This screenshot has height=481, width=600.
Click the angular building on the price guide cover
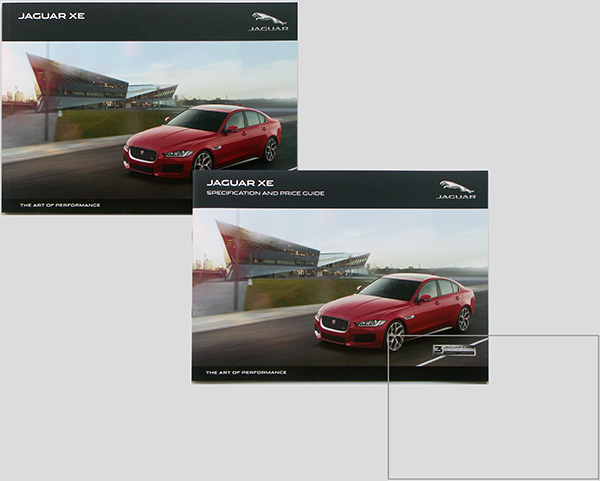293,250
